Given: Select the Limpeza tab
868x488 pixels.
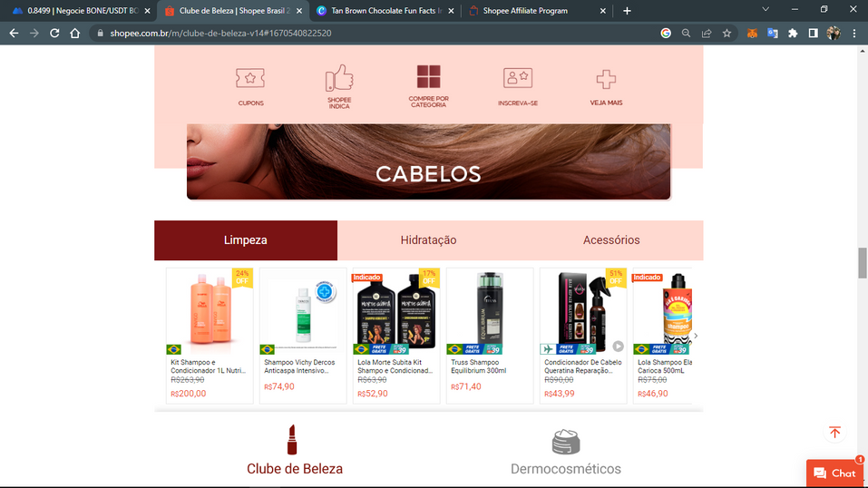Looking at the screenshot, I should 246,240.
